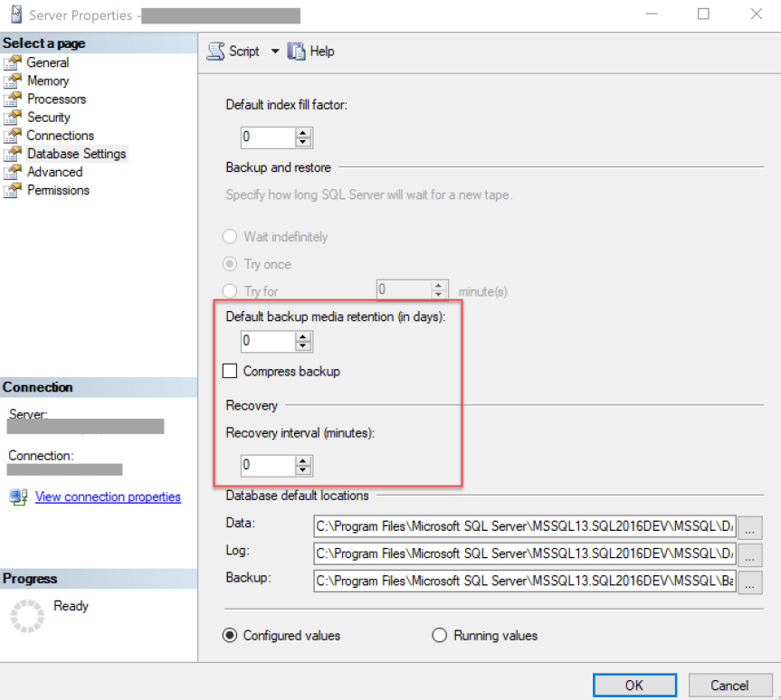
Task: Click the connection properties computer icon
Action: (x=19, y=497)
